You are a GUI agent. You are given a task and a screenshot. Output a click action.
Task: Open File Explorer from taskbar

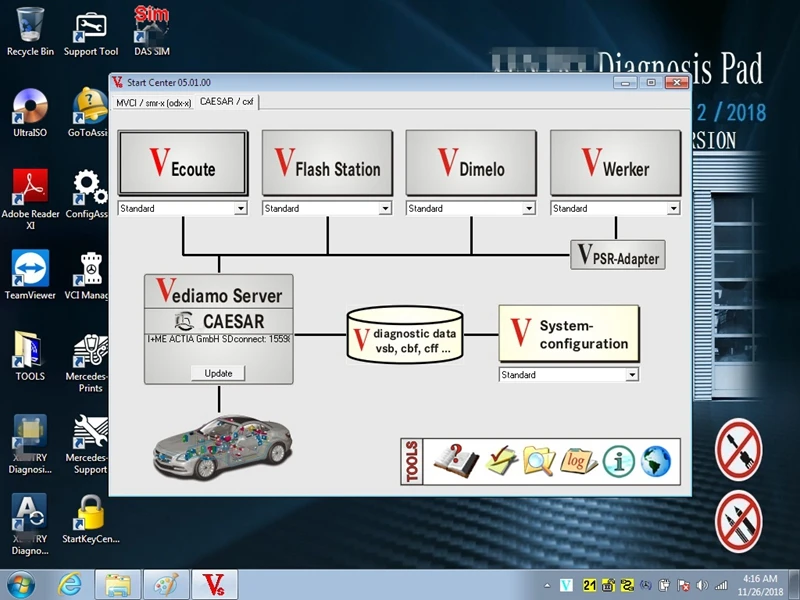point(118,585)
